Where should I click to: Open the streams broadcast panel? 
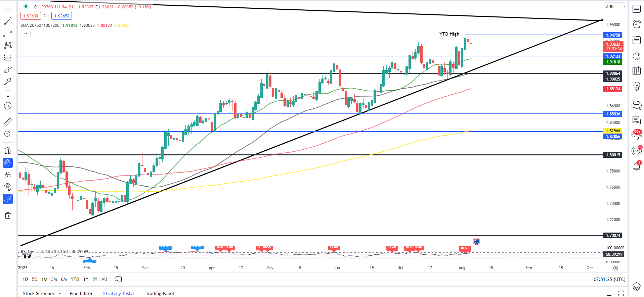tap(637, 151)
